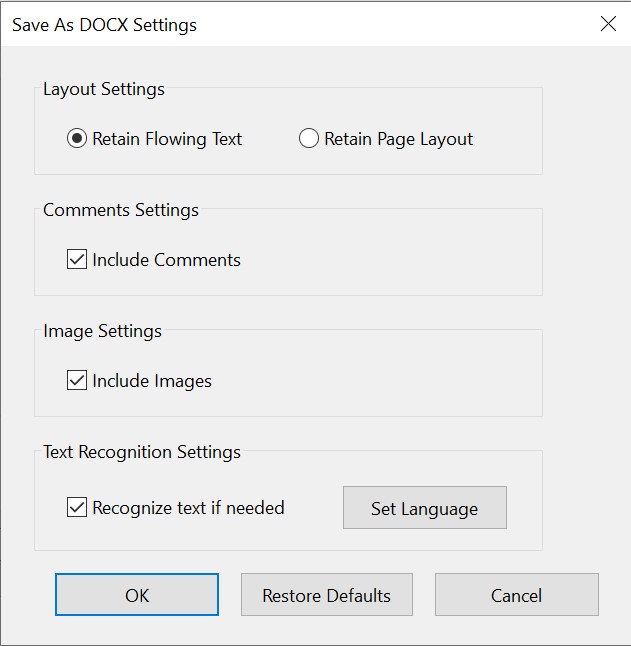
Task: Click the Layout Settings group heading
Action: tap(104, 89)
